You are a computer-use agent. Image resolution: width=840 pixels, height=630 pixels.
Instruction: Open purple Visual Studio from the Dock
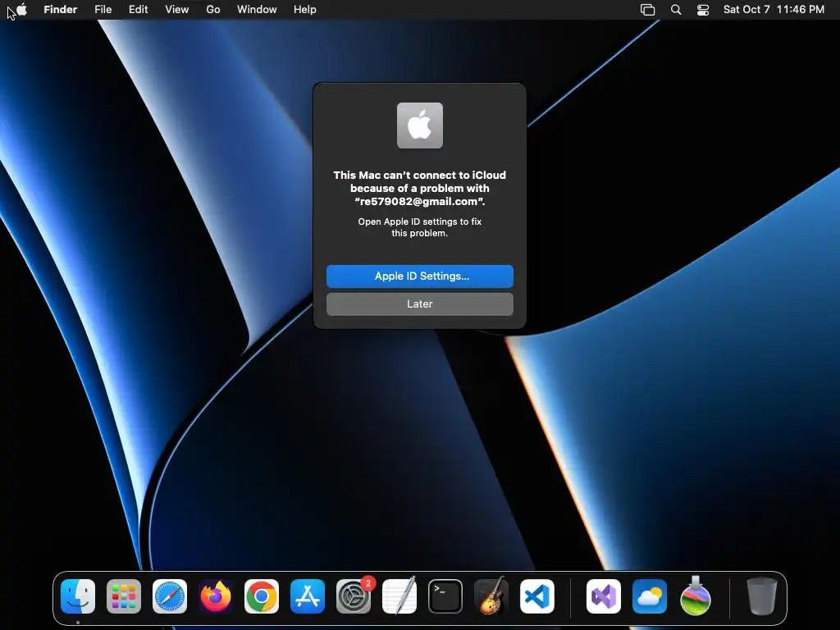(x=604, y=596)
